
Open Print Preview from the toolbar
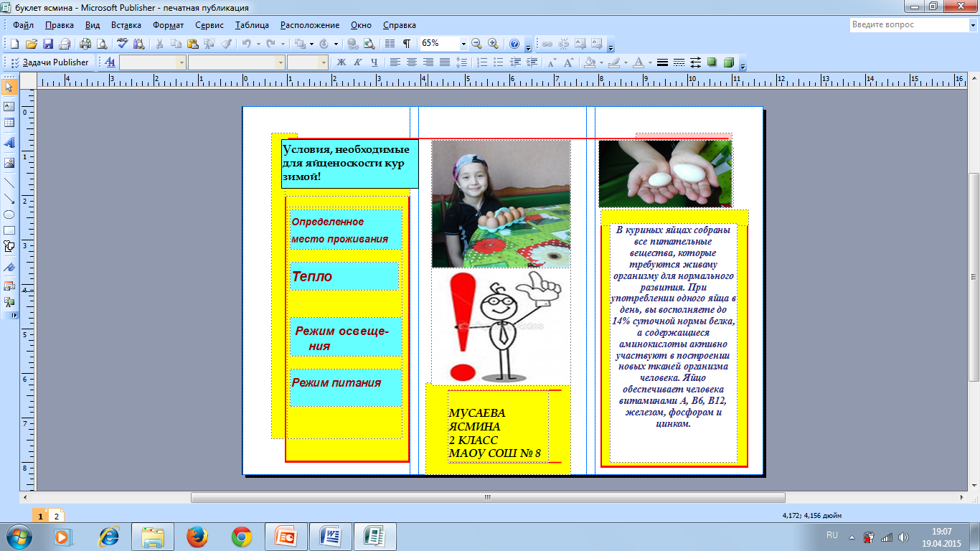point(102,44)
